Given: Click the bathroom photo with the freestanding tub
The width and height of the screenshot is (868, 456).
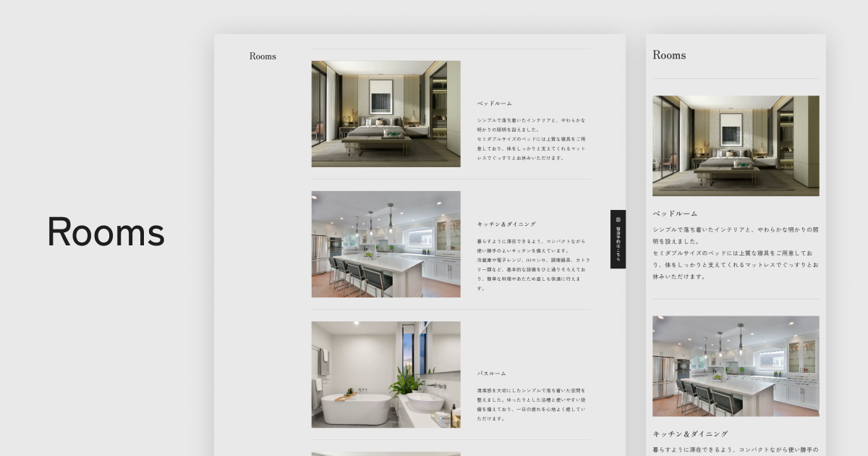Looking at the screenshot, I should [386, 374].
